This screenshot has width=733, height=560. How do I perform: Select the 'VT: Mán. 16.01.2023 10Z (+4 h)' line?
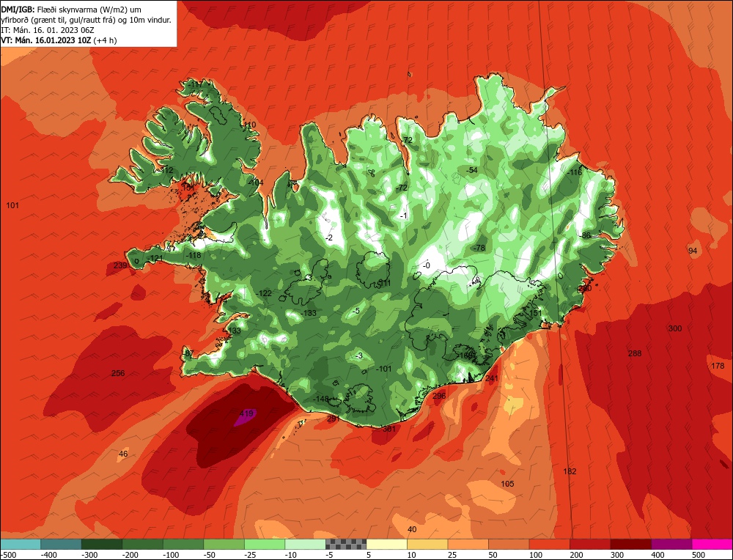pos(59,40)
